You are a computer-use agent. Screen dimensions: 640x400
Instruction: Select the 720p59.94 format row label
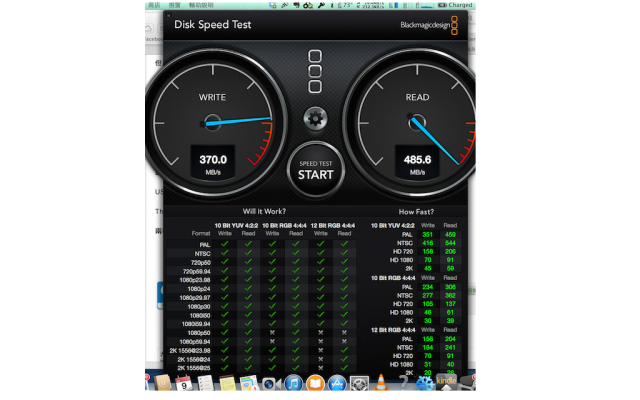(x=197, y=271)
